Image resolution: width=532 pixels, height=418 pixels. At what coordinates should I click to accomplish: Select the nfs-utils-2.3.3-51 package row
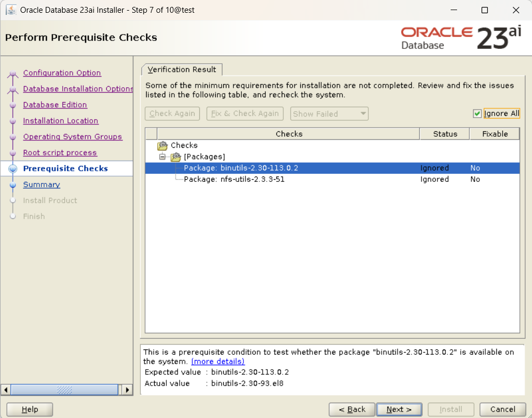[332, 179]
